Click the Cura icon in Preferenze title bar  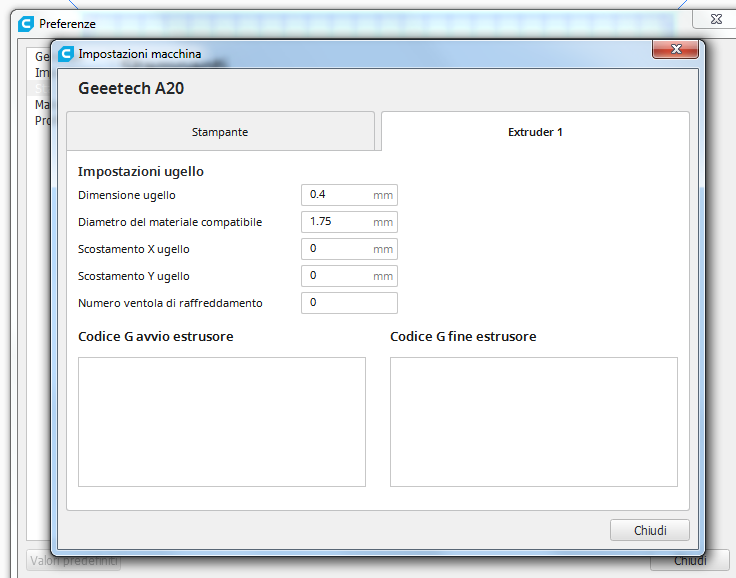(x=26, y=23)
